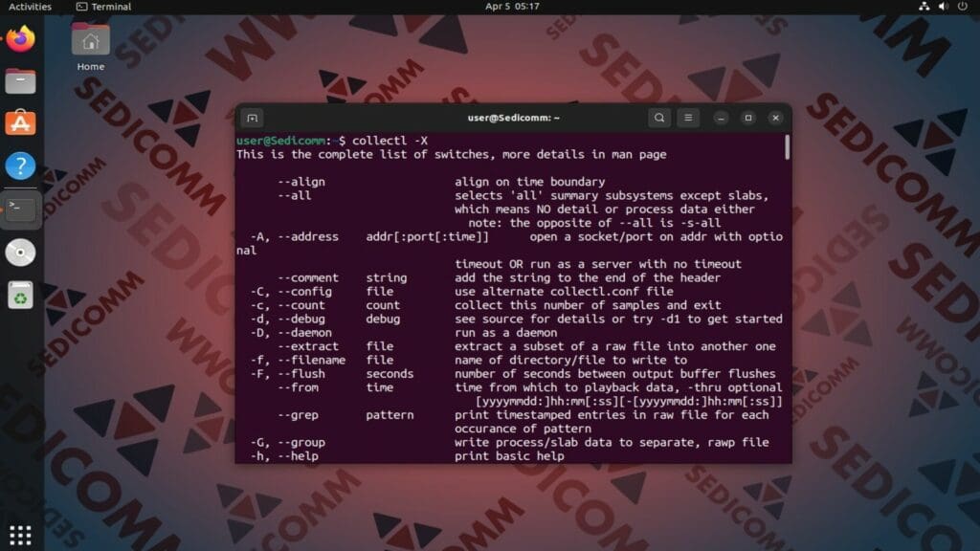Click the --from option text
Image resolution: width=980 pixels, height=551 pixels.
[x=298, y=387]
